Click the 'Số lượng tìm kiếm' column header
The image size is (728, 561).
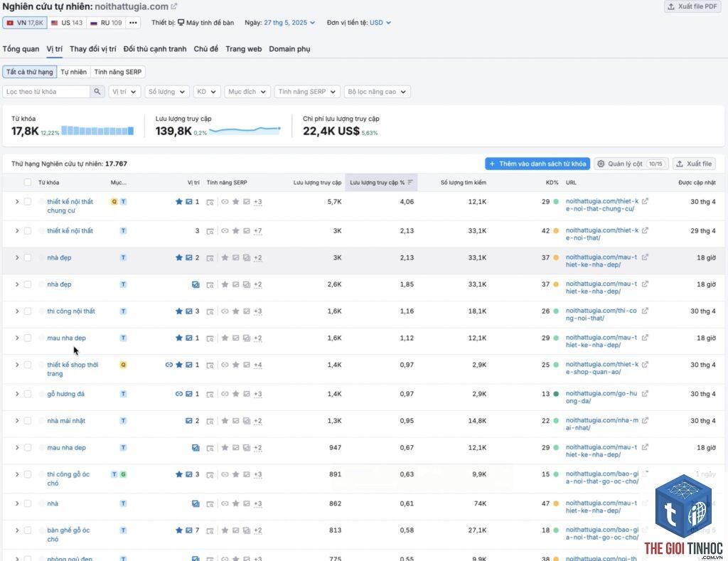464,183
